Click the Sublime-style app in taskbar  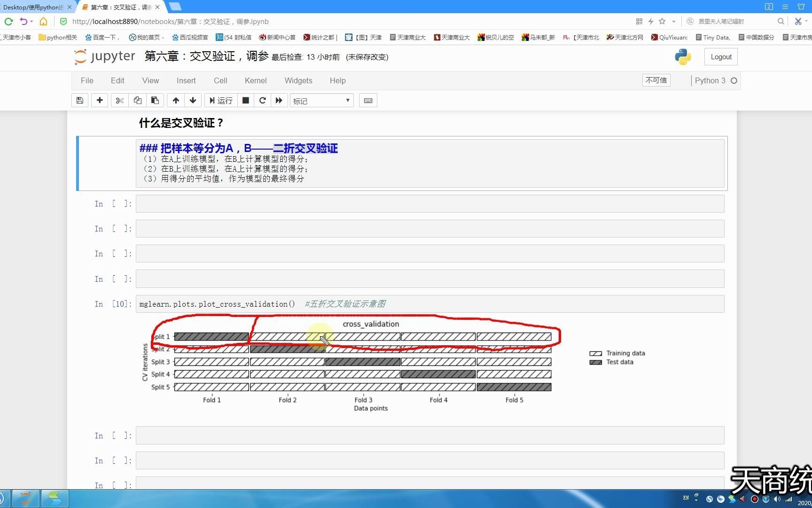55,498
